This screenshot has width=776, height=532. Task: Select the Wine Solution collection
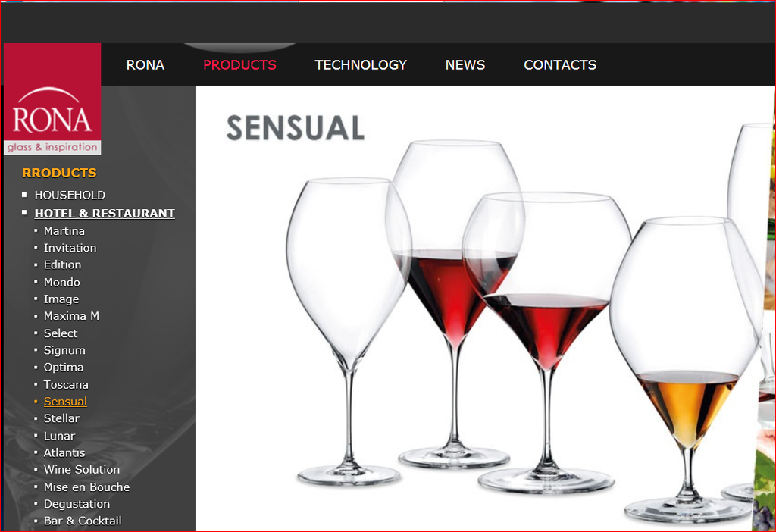pyautogui.click(x=82, y=470)
